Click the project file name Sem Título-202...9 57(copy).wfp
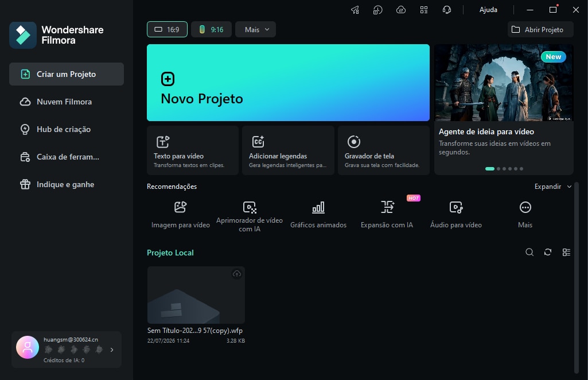588x380 pixels. tap(195, 331)
